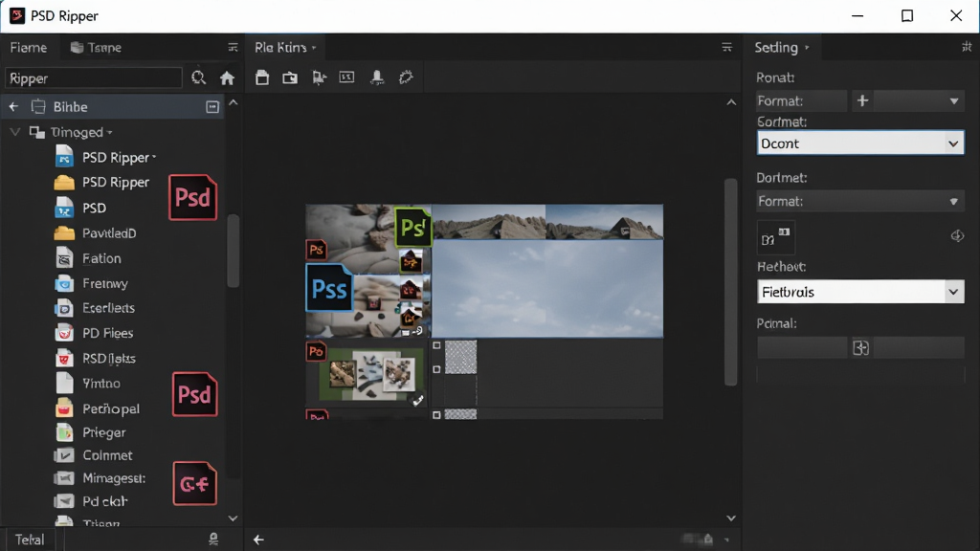Click the mountain strip thumbnail

[x=547, y=222]
